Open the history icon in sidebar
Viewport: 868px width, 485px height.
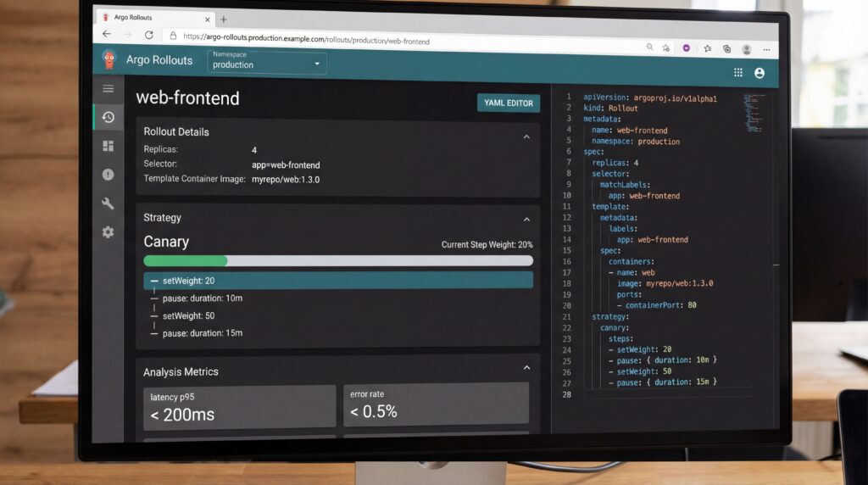coord(108,117)
